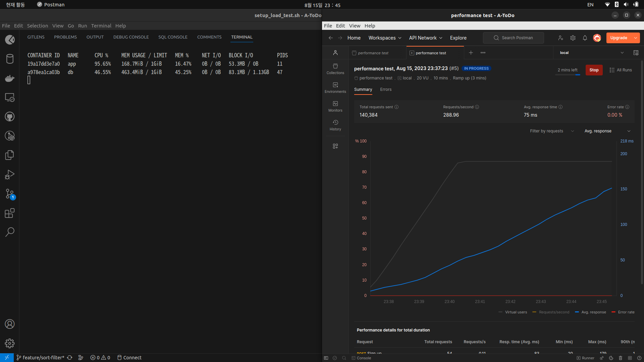Open Avg. response metric dropdown
The image size is (644, 362).
(607, 131)
